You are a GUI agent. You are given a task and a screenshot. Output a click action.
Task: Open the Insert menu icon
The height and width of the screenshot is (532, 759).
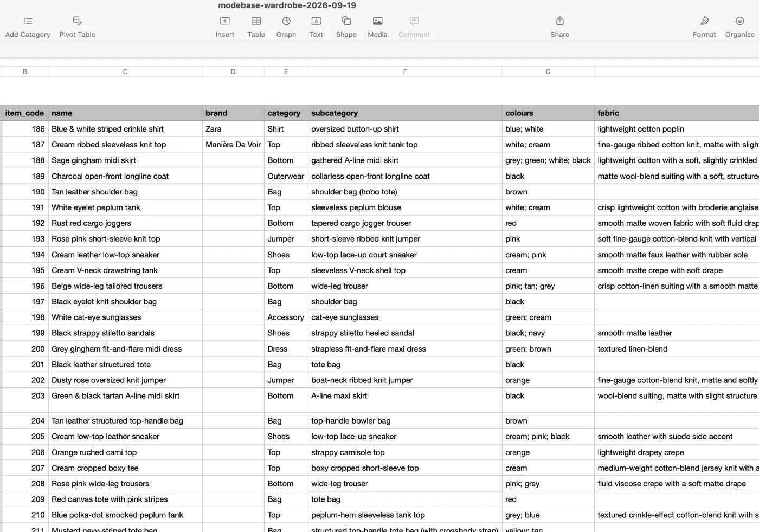click(225, 21)
